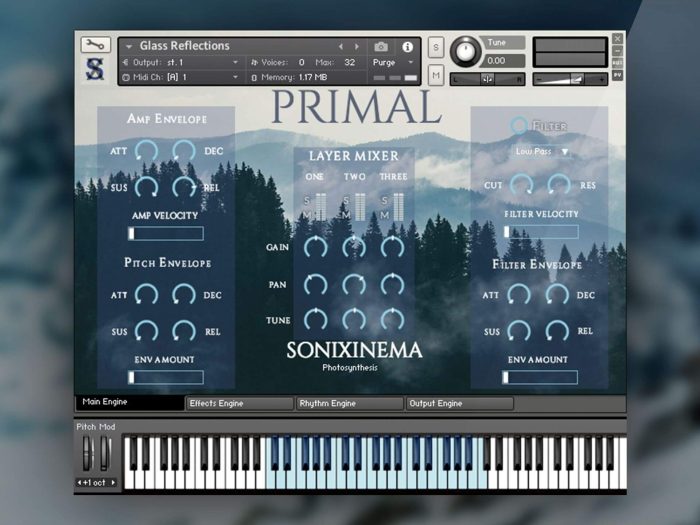Viewport: 700px width, 525px height.
Task: Go to the next preset with the right arrow
Action: coord(357,46)
